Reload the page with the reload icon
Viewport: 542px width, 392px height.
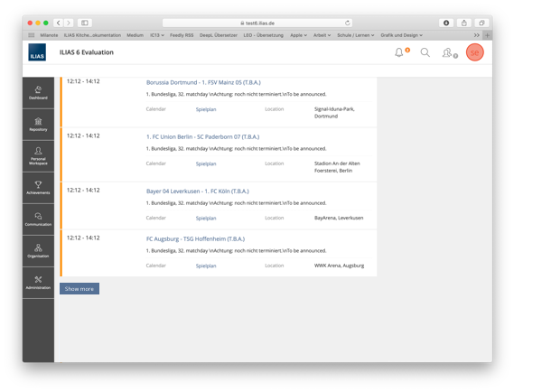coord(348,23)
